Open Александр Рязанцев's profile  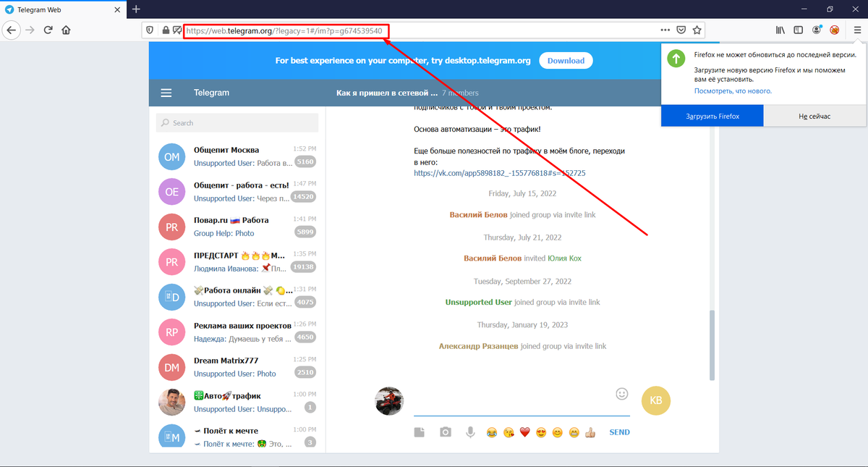click(x=478, y=346)
